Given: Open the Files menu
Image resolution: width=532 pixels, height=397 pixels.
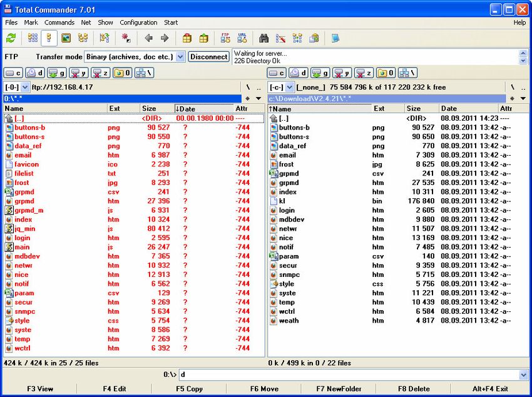Looking at the screenshot, I should (11, 23).
